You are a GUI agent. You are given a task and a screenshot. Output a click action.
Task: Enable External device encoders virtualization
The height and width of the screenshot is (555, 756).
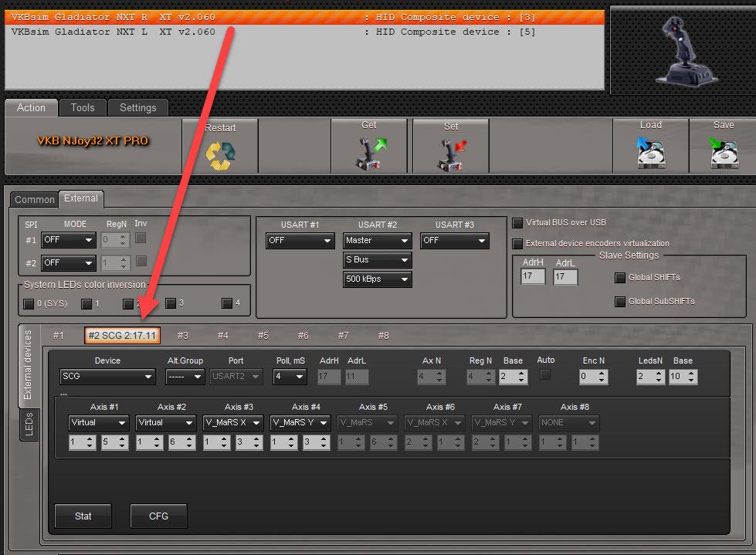click(517, 244)
